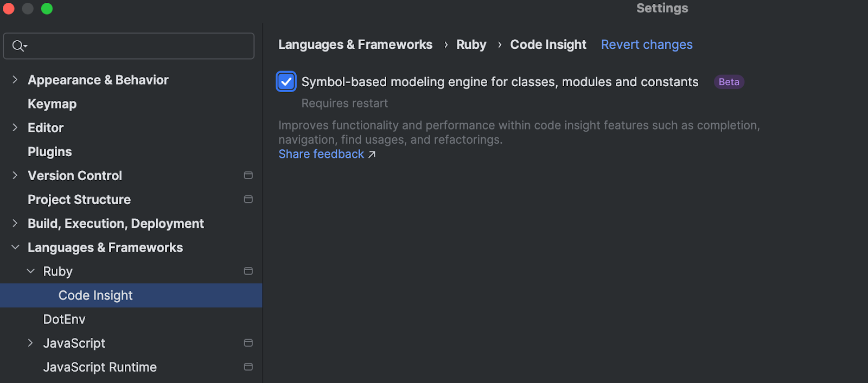Screen dimensions: 868x383
Task: Click the Beta badge label
Action: pyautogui.click(x=729, y=82)
